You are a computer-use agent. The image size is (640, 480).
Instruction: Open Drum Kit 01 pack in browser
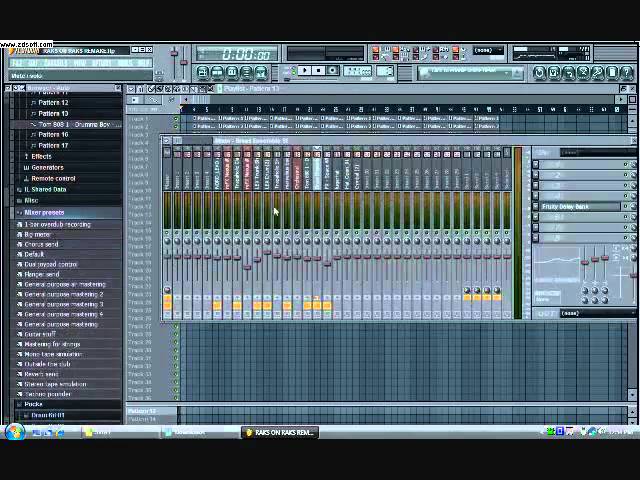click(x=48, y=415)
